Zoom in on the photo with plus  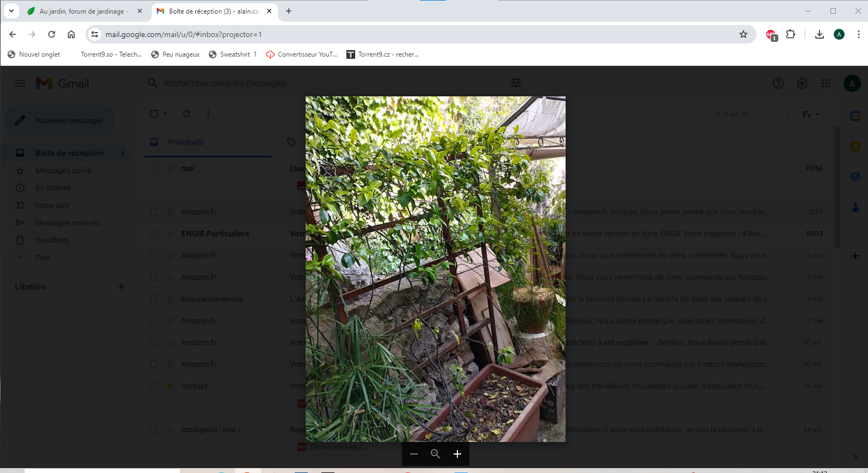pos(457,454)
